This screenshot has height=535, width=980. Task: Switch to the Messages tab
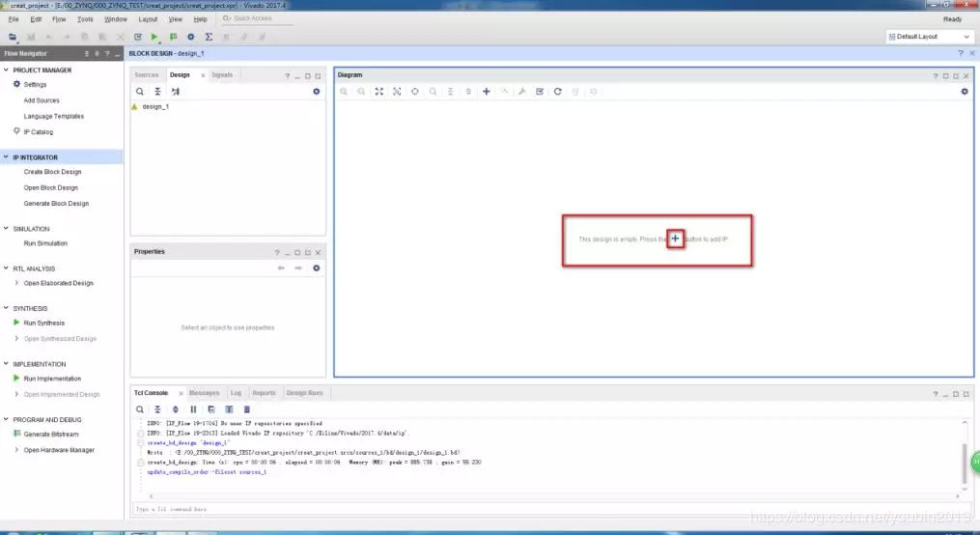205,393
